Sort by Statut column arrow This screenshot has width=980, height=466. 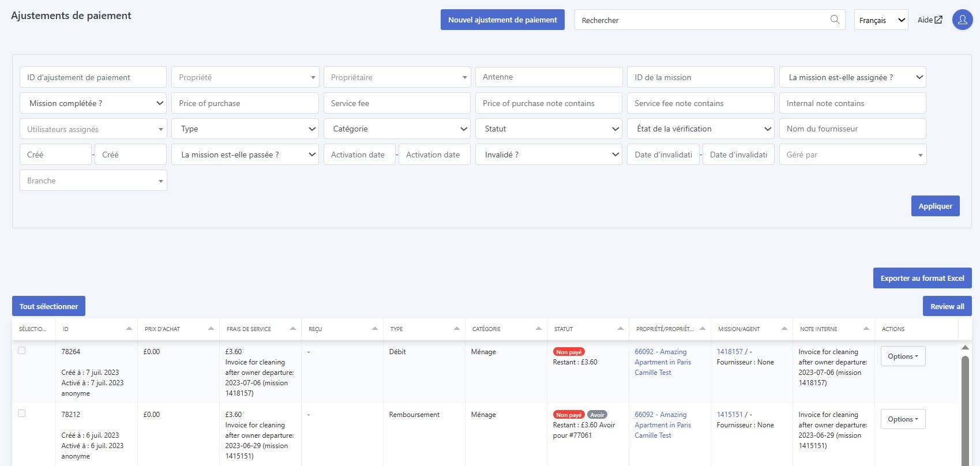point(621,329)
